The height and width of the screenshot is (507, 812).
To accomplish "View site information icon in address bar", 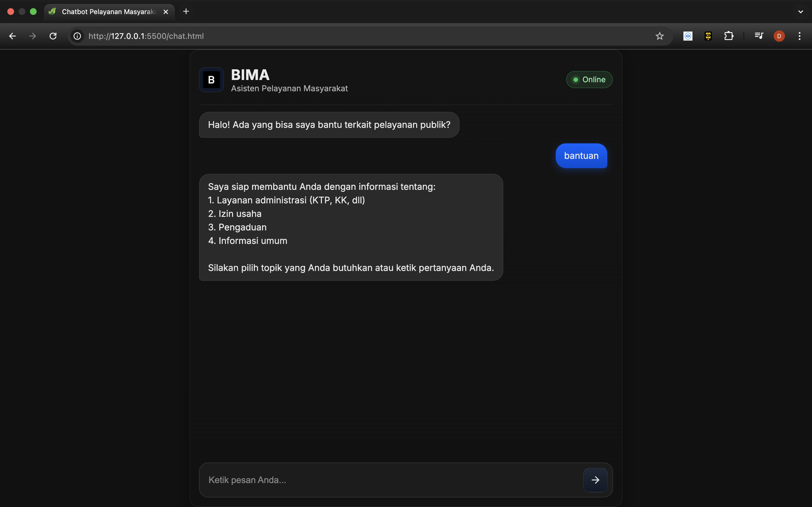I will coord(77,36).
